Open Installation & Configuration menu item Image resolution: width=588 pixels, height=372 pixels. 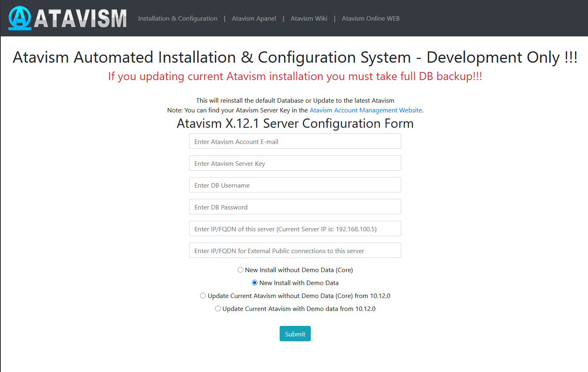point(177,19)
